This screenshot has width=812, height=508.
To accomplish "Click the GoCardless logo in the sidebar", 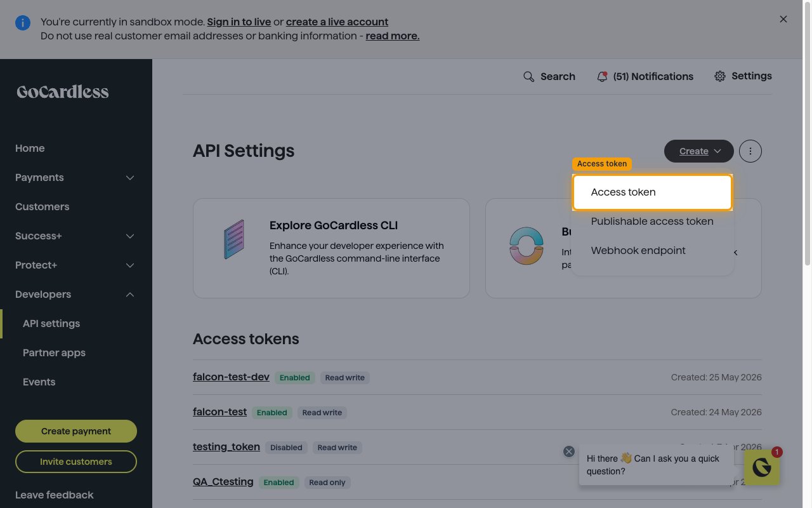I will 62,92.
